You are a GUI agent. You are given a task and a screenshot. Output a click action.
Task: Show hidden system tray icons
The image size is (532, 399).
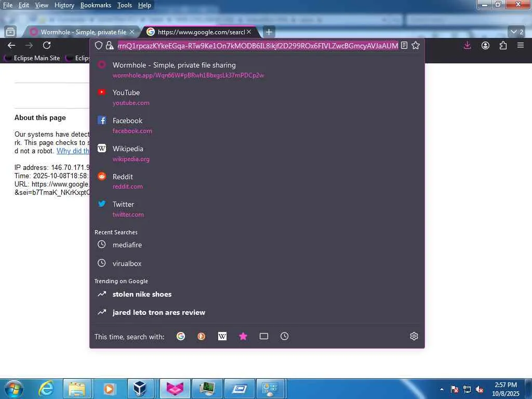coord(442,389)
